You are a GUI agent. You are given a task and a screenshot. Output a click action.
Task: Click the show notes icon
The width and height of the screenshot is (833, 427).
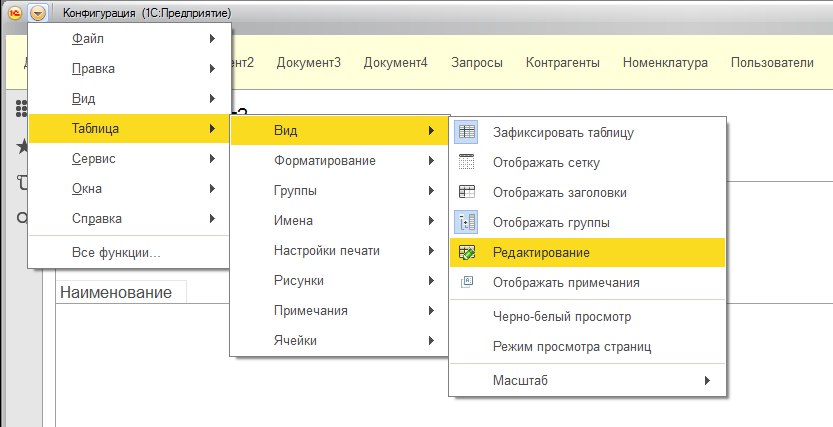pyautogui.click(x=466, y=282)
